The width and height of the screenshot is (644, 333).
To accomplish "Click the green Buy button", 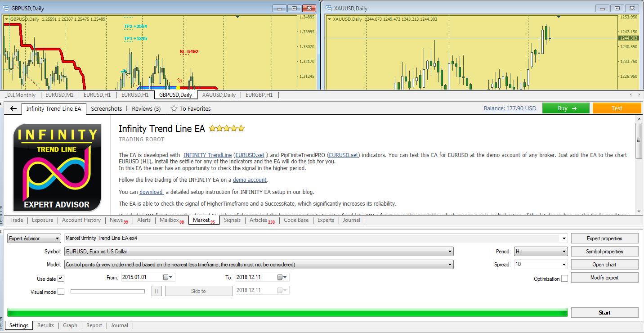I will tap(566, 108).
